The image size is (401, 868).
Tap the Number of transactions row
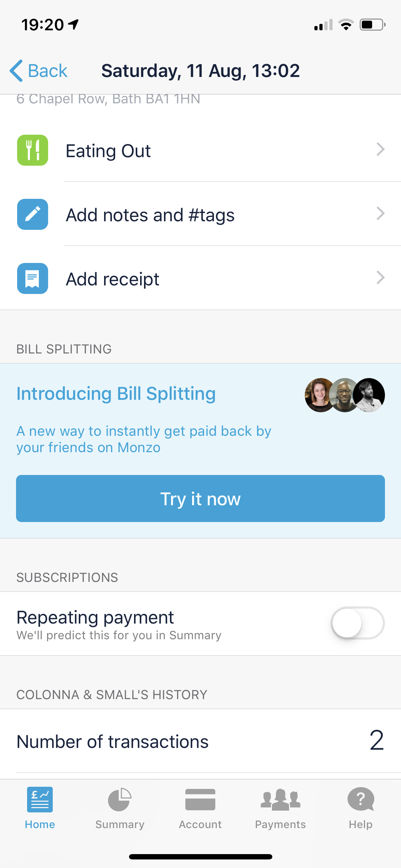[x=200, y=741]
